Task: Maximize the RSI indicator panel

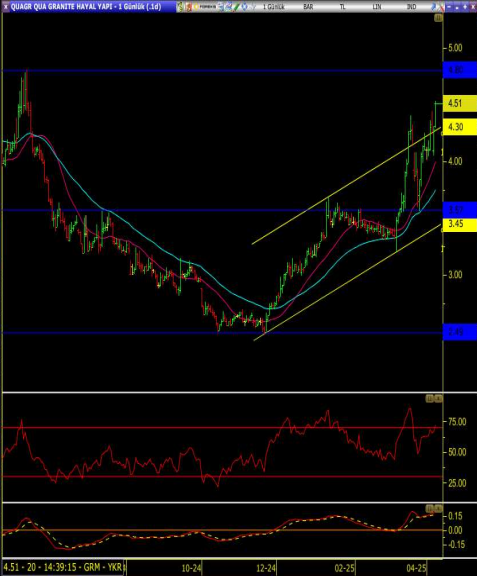Action: pos(429,399)
